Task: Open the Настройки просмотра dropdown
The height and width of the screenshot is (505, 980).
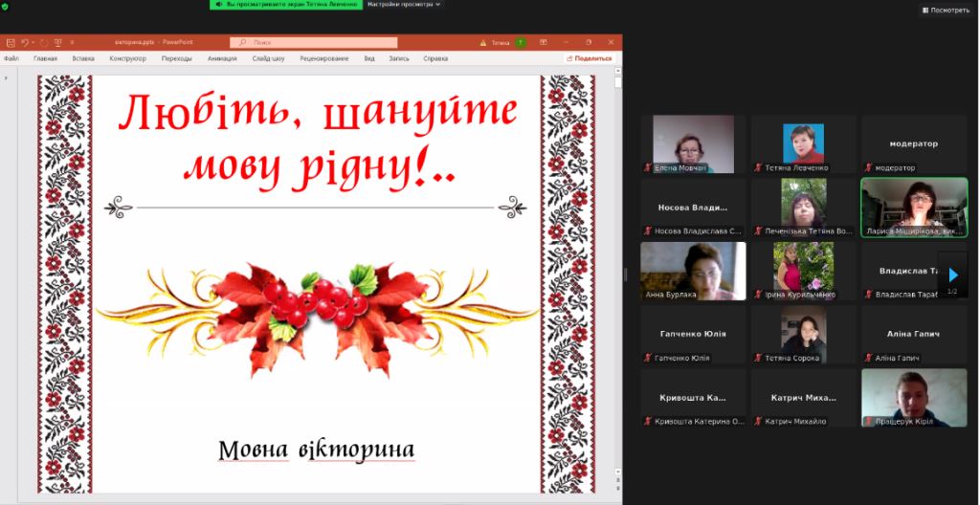Action: (404, 5)
